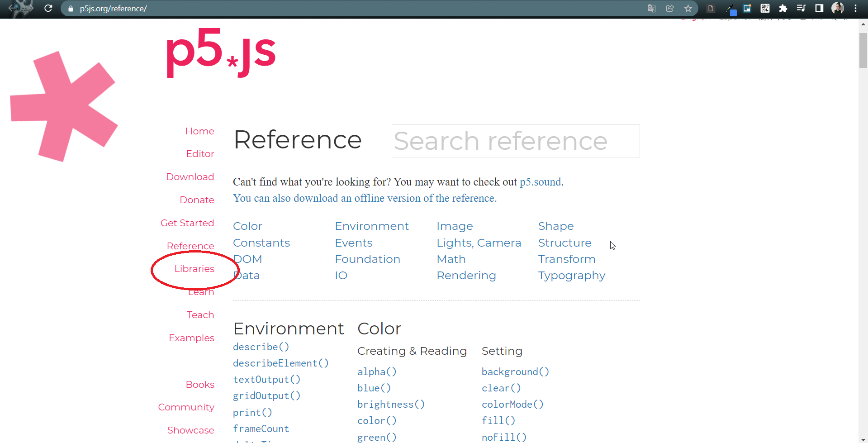Open the Libraries sidebar link
The height and width of the screenshot is (443, 868).
(x=194, y=269)
